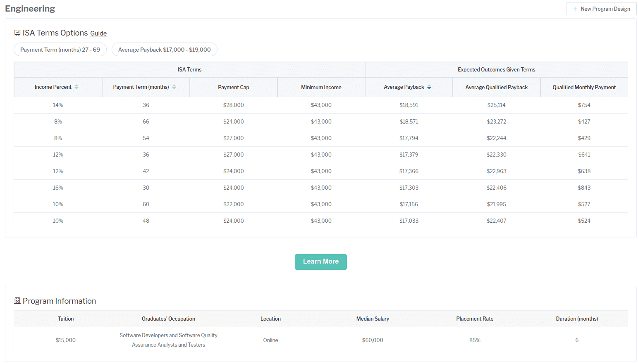Toggle the Average Payback sort arrows icon
Viewport: 638px width, 364px height.
click(429, 87)
